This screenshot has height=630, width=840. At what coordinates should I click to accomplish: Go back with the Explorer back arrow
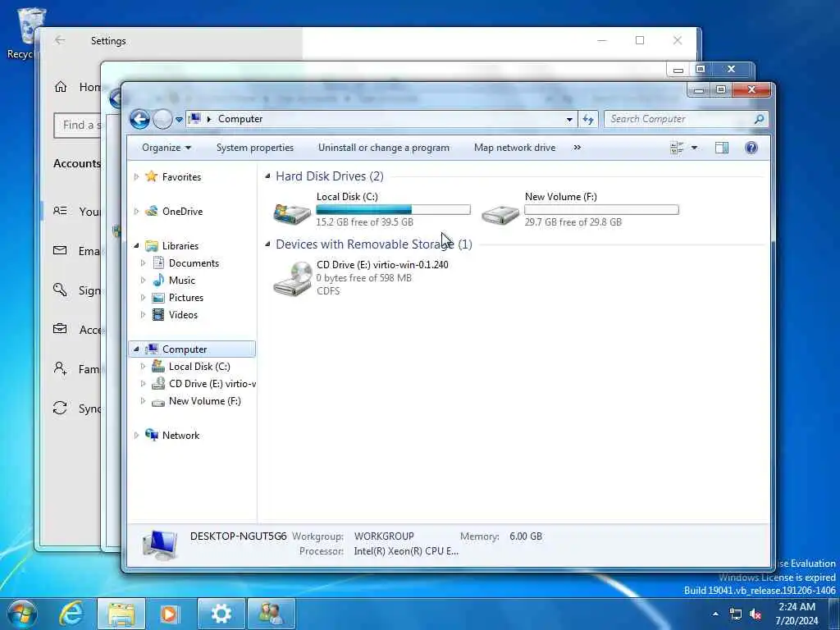pos(139,119)
